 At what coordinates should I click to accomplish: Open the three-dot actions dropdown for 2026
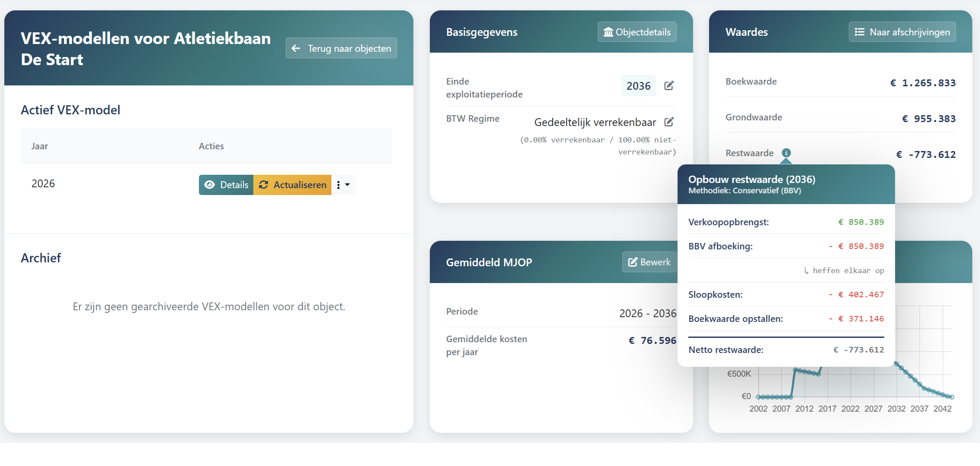[x=339, y=185]
